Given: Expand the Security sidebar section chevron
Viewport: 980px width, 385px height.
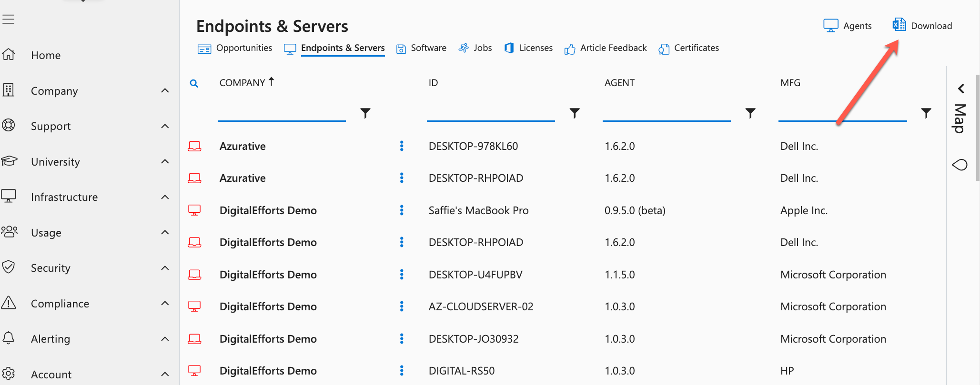Looking at the screenshot, I should pos(165,268).
